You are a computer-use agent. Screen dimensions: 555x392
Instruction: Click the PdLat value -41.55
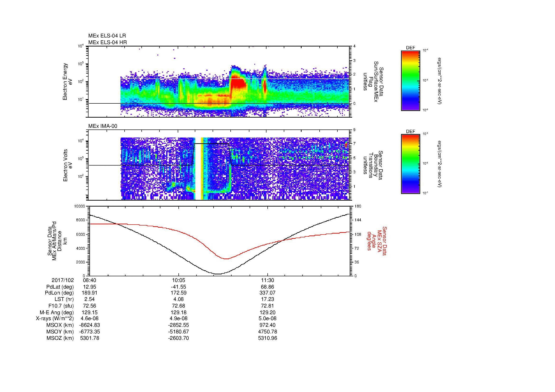(178, 287)
